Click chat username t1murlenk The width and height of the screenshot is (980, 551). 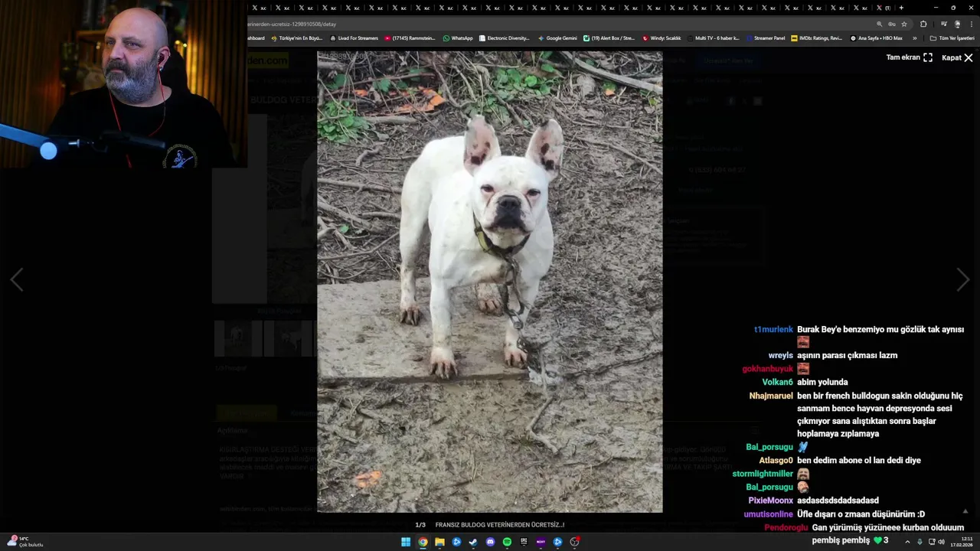(773, 329)
